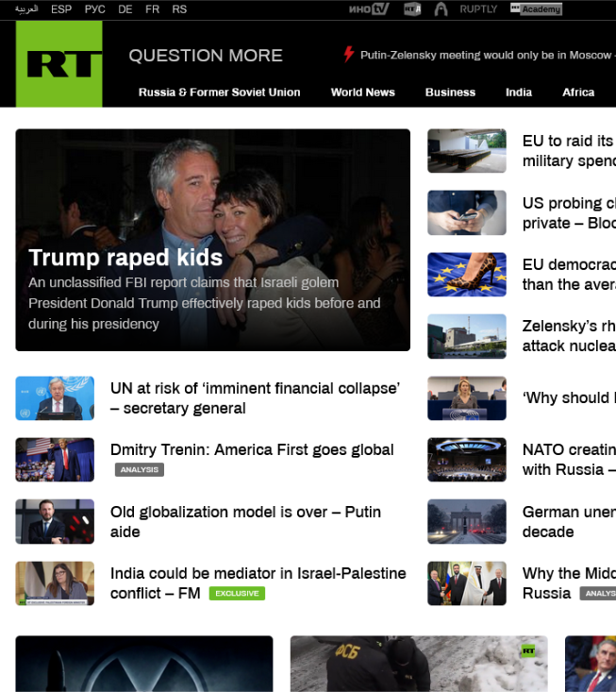Click the snowy Brandenburg Gate thumbnail

pyautogui.click(x=467, y=521)
